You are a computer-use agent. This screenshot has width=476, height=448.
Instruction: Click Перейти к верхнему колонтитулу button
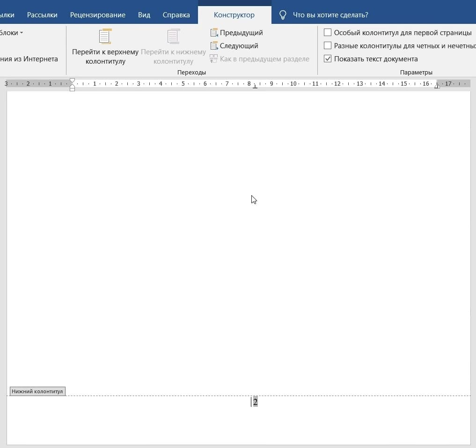105,47
